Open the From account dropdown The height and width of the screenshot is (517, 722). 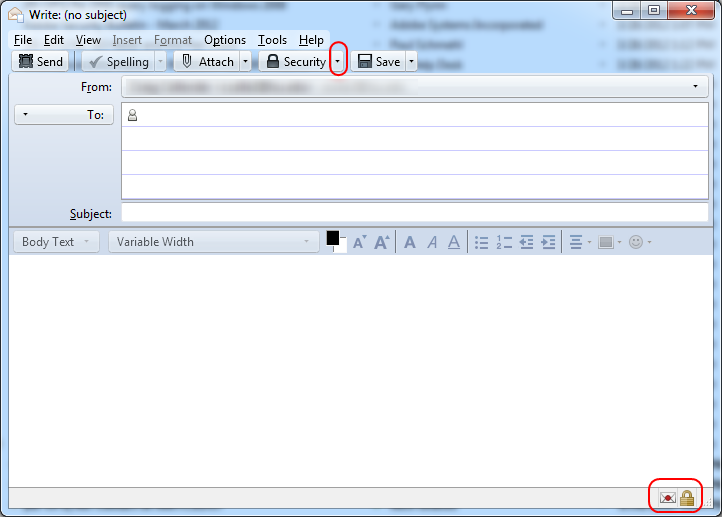(414, 87)
